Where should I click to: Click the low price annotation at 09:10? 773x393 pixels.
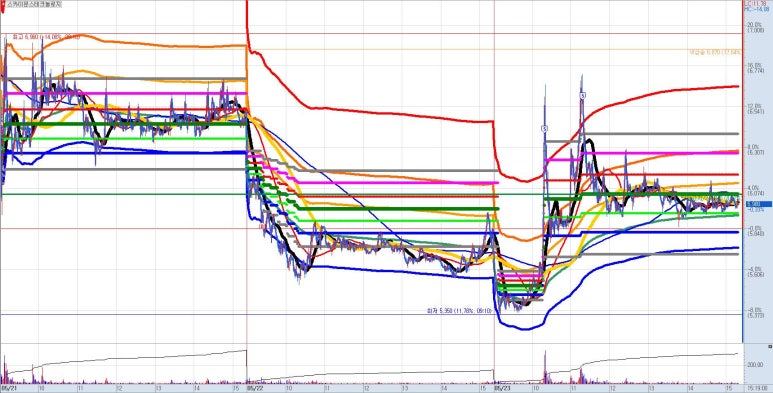(459, 311)
